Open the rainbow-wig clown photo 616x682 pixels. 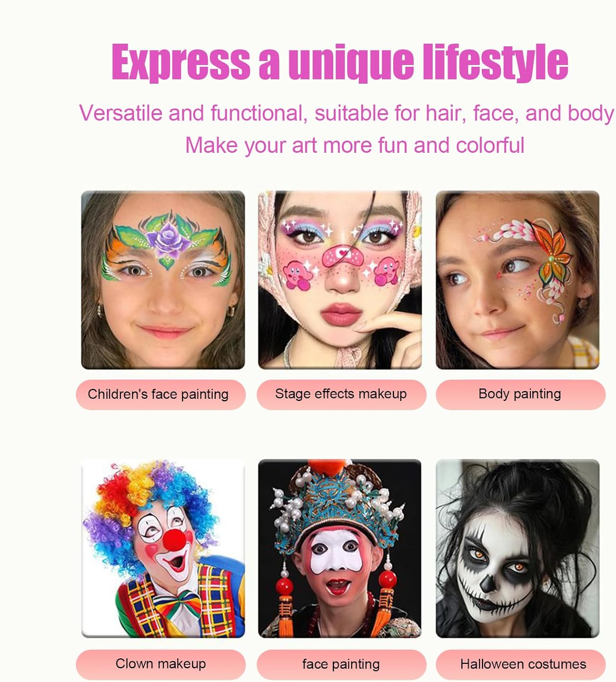pos(163,548)
